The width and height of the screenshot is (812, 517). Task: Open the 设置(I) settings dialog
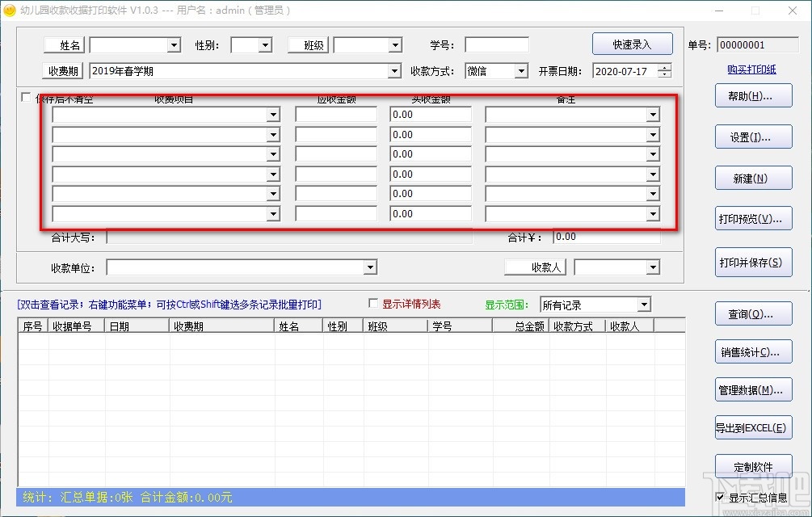pyautogui.click(x=753, y=137)
